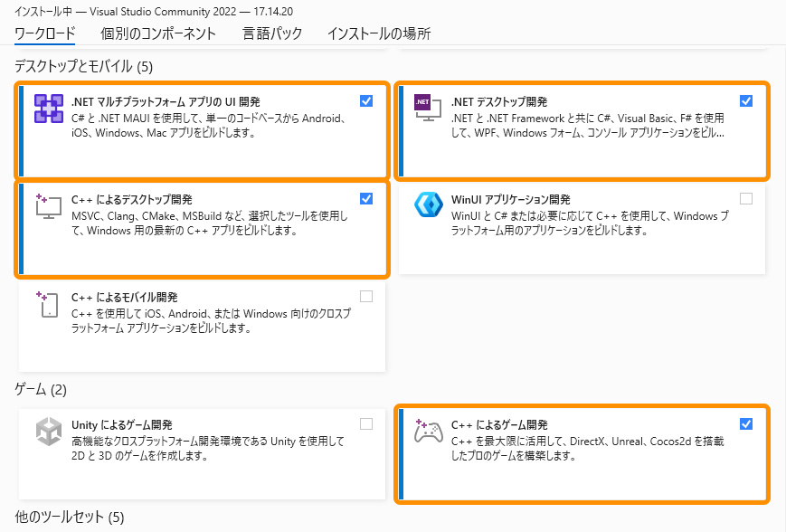The height and width of the screenshot is (532, 786).
Task: Click the WinUI application development icon
Action: pyautogui.click(x=428, y=205)
